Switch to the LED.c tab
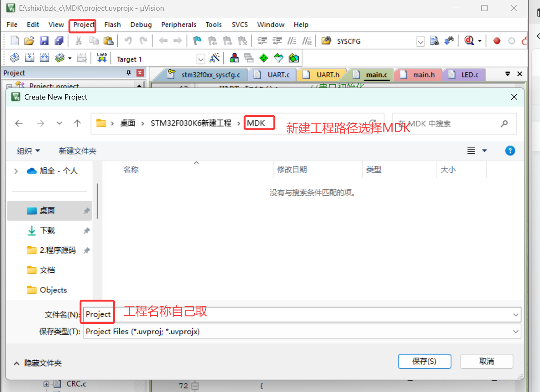The height and width of the screenshot is (392, 540). point(464,75)
